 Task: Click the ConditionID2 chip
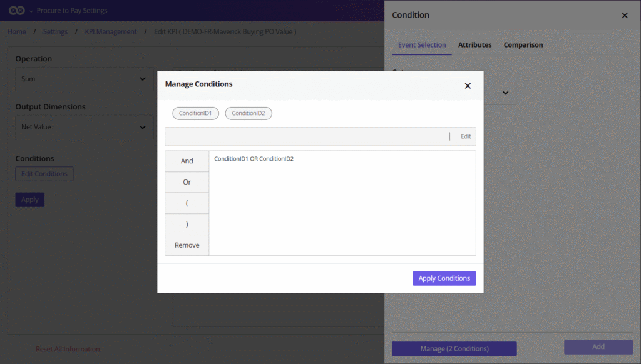coord(249,113)
